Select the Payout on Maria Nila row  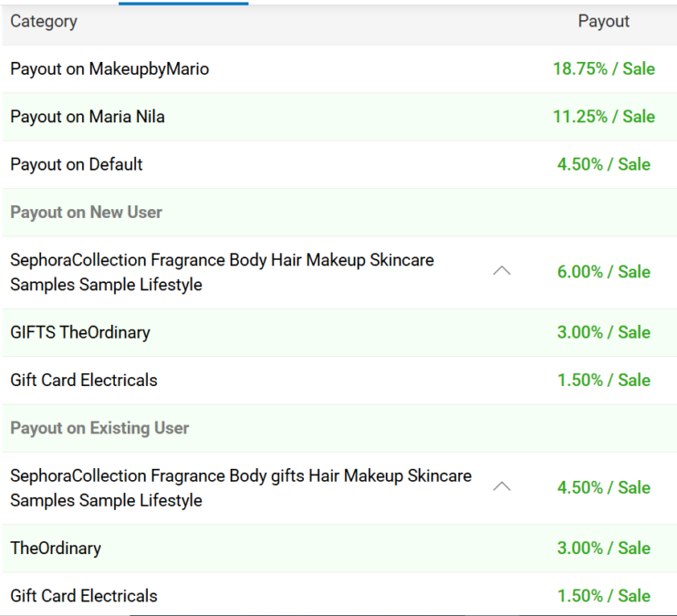click(88, 117)
